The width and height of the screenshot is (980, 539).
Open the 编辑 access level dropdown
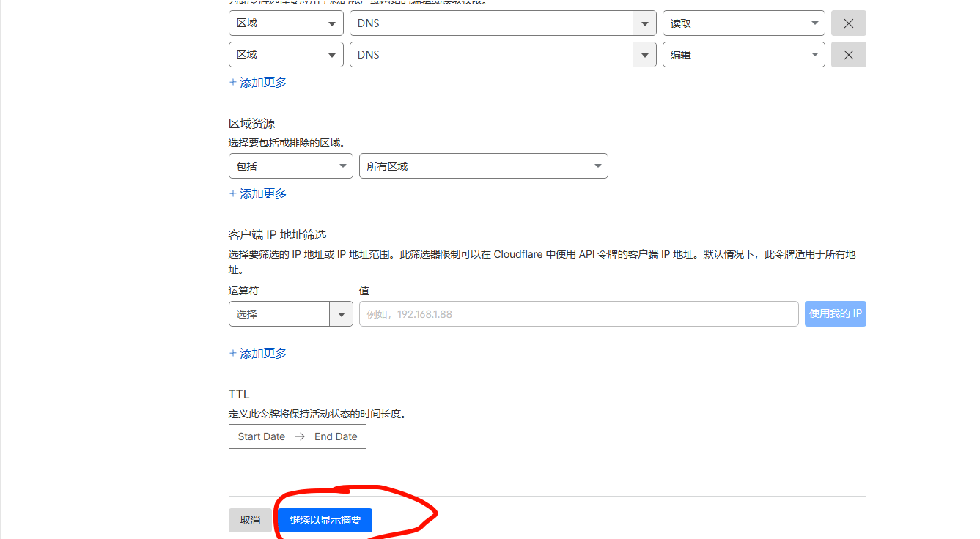743,54
